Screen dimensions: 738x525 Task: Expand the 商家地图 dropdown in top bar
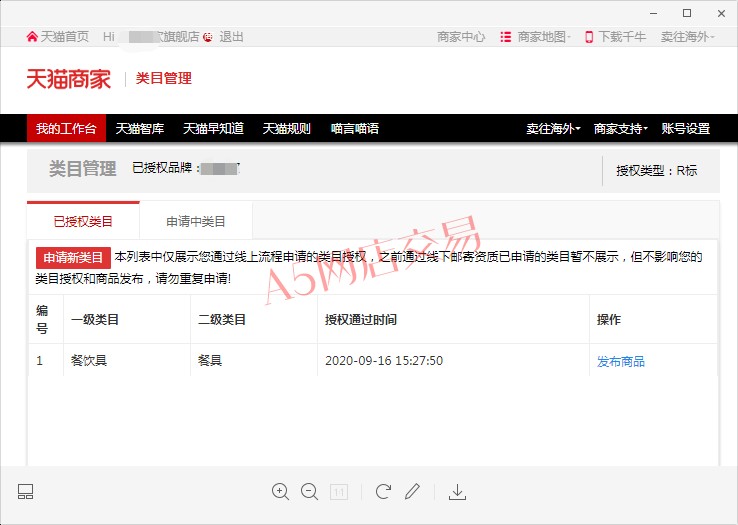coord(544,37)
